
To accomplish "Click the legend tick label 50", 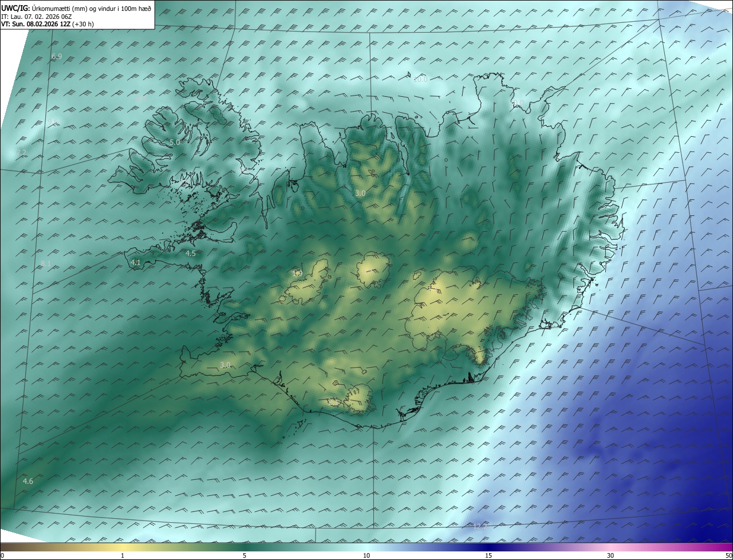I will point(728,555).
